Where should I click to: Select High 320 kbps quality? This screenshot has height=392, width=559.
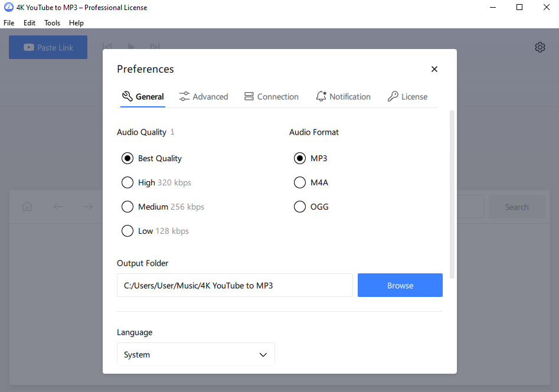tap(128, 182)
